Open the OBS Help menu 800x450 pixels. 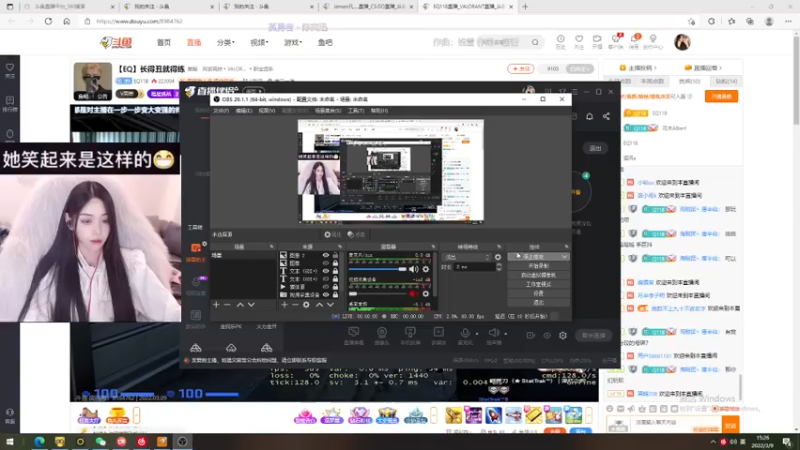379,111
